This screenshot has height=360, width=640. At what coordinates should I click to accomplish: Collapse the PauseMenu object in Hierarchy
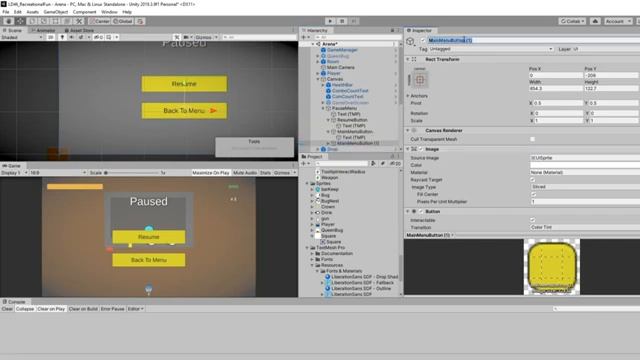click(323, 108)
